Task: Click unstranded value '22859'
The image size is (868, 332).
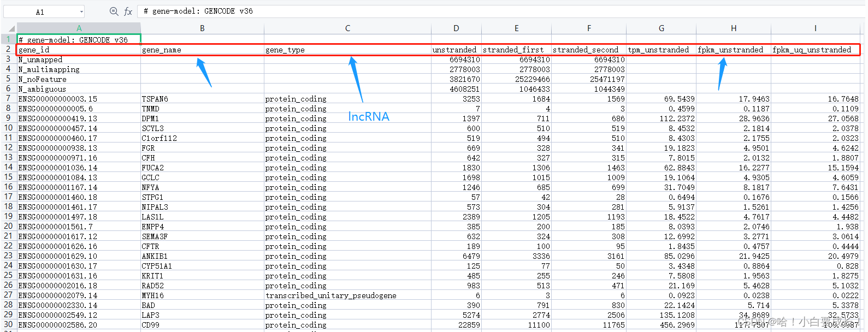Action: click(x=456, y=325)
